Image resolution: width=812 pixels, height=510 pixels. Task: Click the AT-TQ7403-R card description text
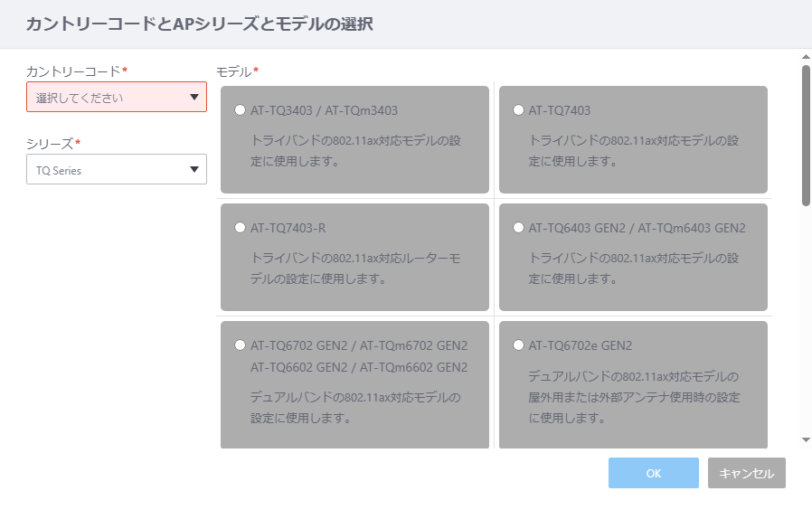pyautogui.click(x=355, y=269)
